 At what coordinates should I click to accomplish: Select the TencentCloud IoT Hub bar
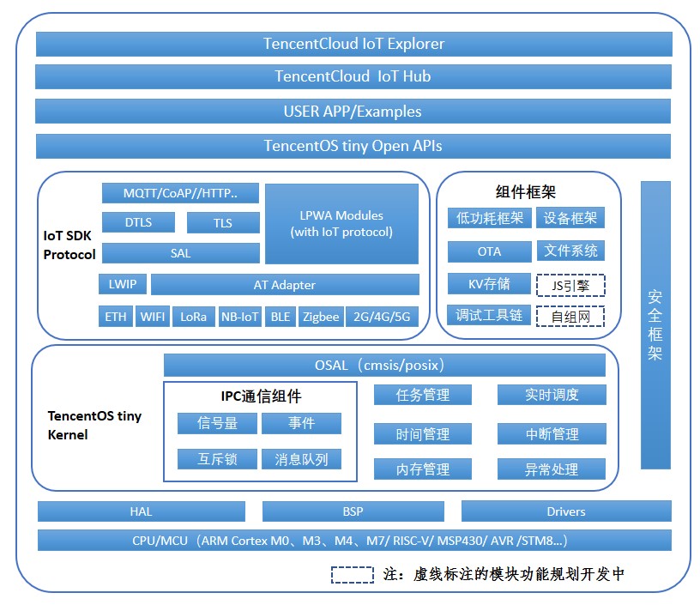tap(353, 76)
